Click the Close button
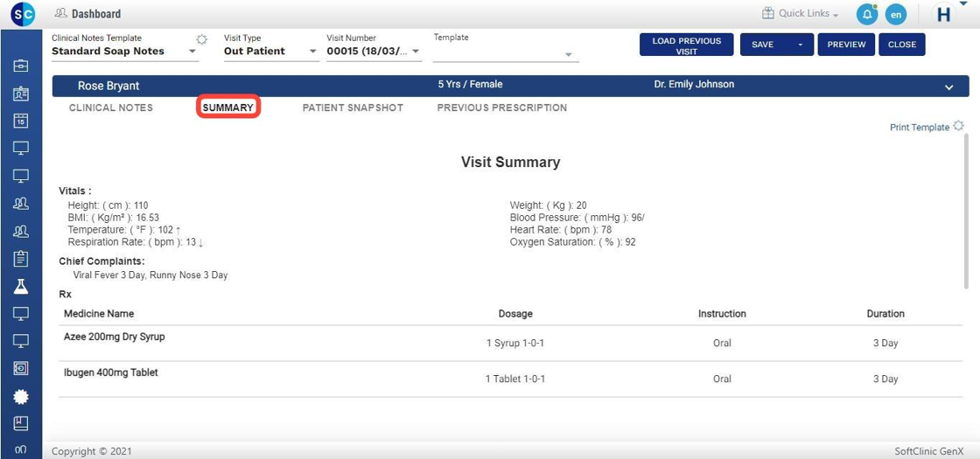Image resolution: width=980 pixels, height=459 pixels. click(x=902, y=45)
